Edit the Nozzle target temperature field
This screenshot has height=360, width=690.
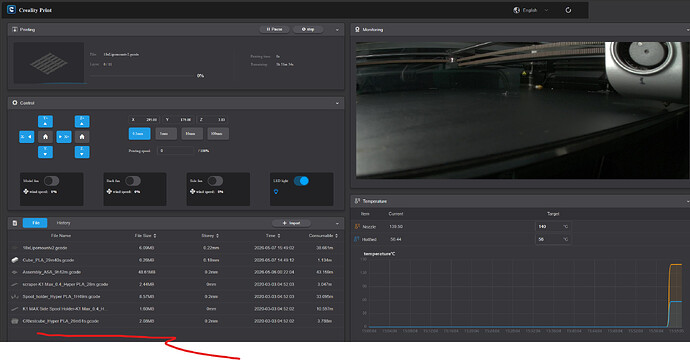(553, 227)
